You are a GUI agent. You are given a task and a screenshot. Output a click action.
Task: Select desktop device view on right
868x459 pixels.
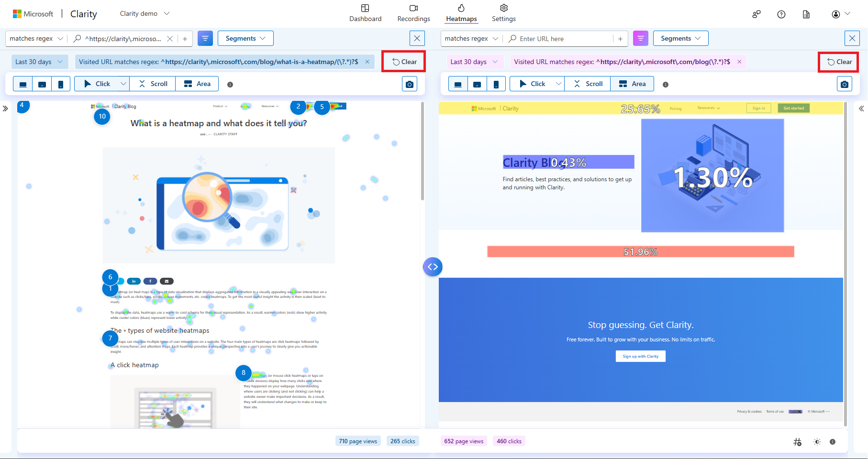coord(458,84)
